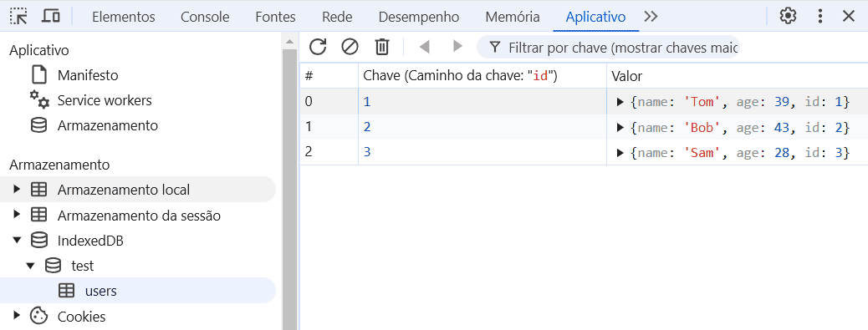The image size is (868, 330).
Task: Switch to the Console tab
Action: [205, 18]
